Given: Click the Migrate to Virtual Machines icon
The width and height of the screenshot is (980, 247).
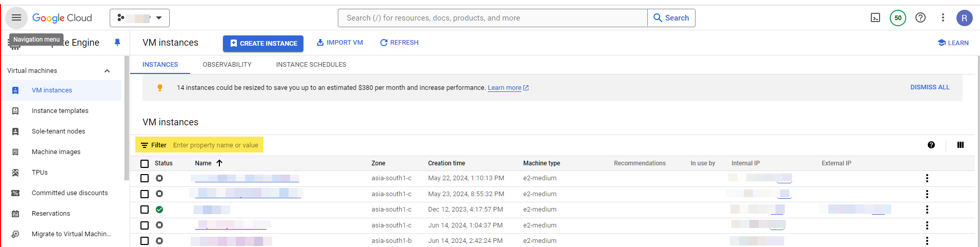Looking at the screenshot, I should click(15, 234).
